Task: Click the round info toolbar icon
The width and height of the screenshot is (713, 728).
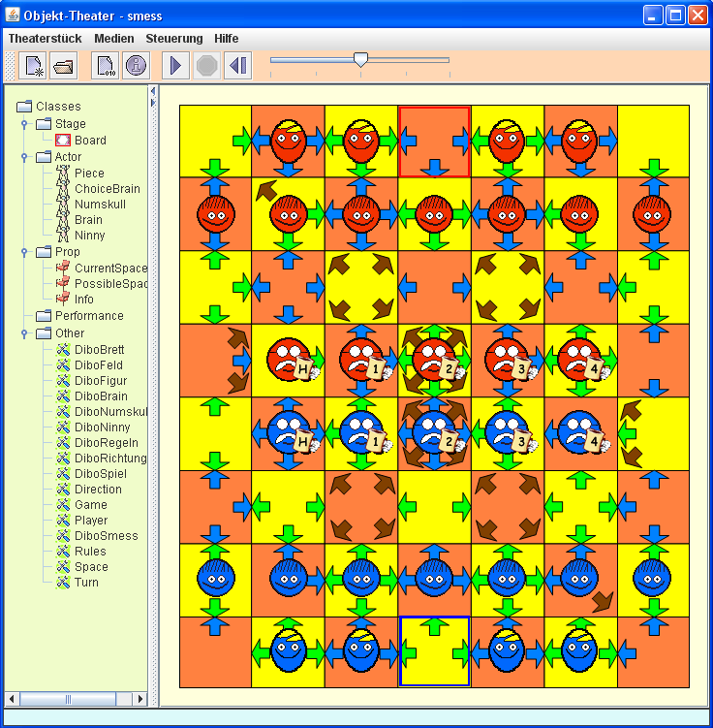Action: (136, 66)
